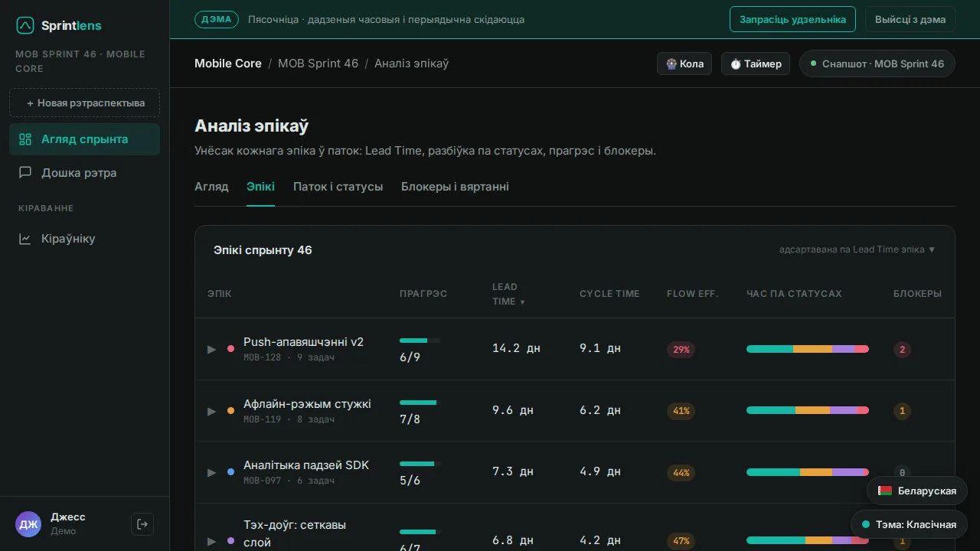The image size is (980, 551).
Task: Switch to Паток і статусы tab
Action: (x=338, y=187)
